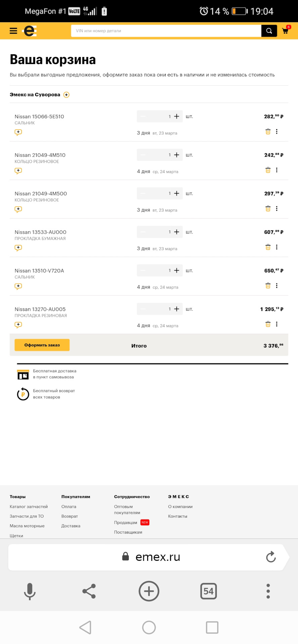Click the Оформить заказ button
The width and height of the screenshot is (298, 644).
click(42, 345)
